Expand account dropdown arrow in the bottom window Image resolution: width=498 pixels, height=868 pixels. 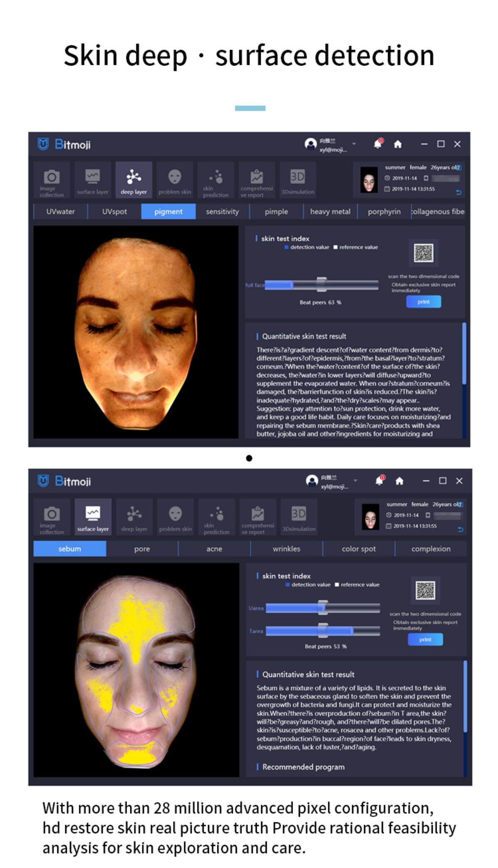click(x=355, y=481)
